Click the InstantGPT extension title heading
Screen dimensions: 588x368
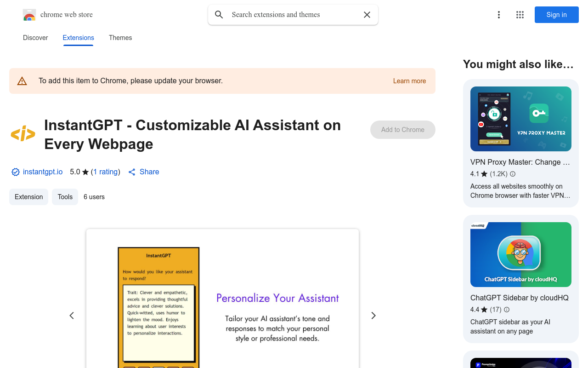192,134
